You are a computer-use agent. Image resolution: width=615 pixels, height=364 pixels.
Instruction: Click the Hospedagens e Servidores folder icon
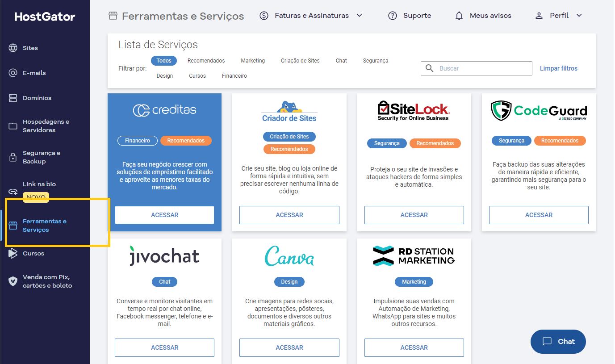tap(13, 126)
